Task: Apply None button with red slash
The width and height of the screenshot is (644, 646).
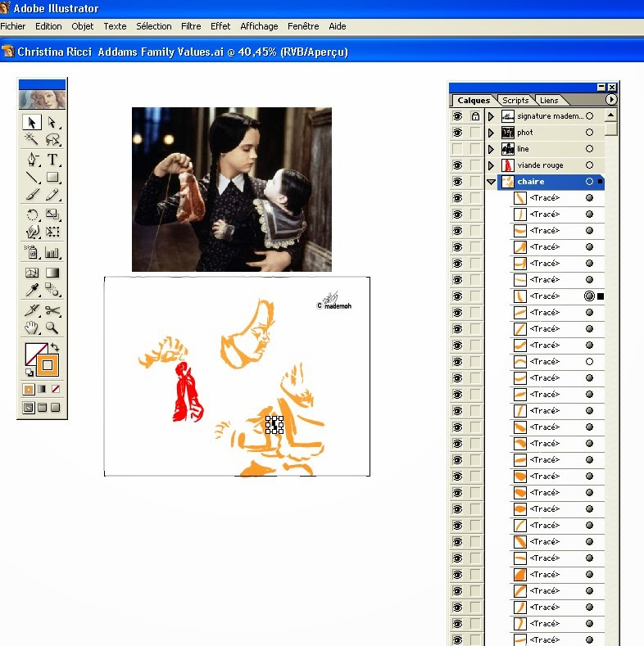Action: click(55, 389)
